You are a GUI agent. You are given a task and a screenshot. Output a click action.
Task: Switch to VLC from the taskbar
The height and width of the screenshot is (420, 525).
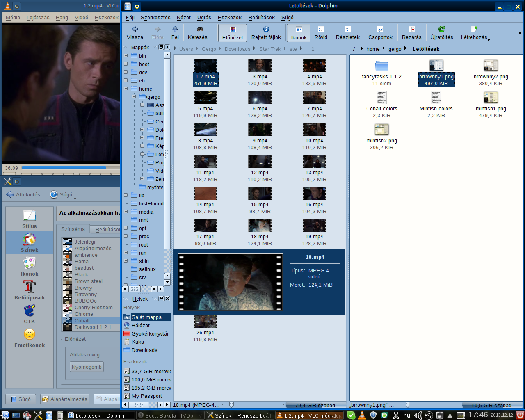coord(310,415)
